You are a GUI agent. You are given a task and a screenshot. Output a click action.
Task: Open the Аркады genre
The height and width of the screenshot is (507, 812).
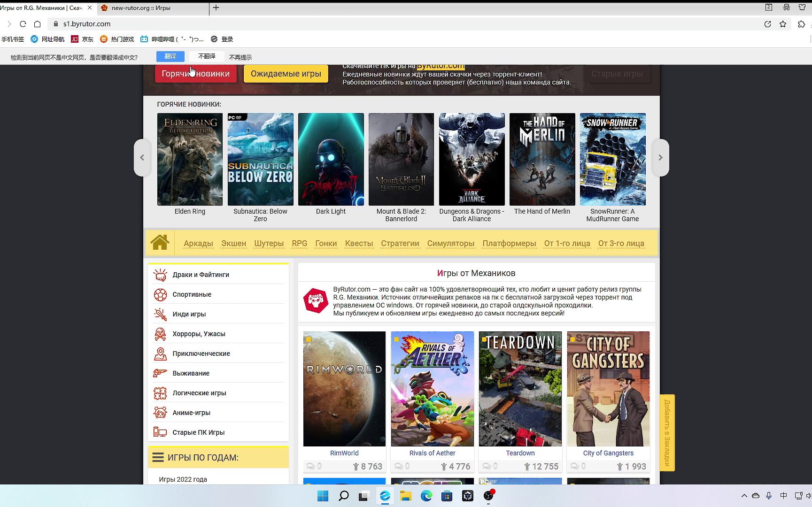click(x=198, y=243)
